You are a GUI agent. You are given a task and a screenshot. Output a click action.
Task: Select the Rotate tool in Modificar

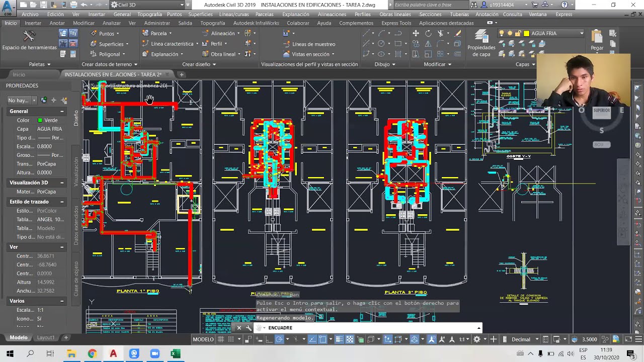coord(428,33)
